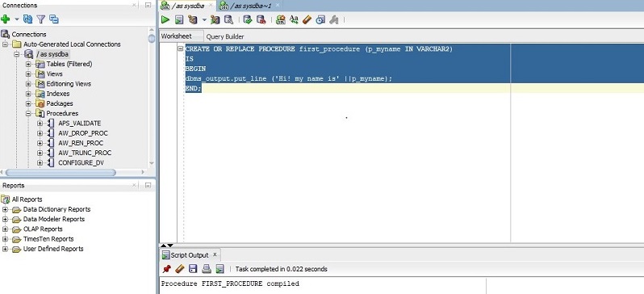This screenshot has height=294, width=644.
Task: Click the Commit toolbar icon
Action: click(248, 19)
